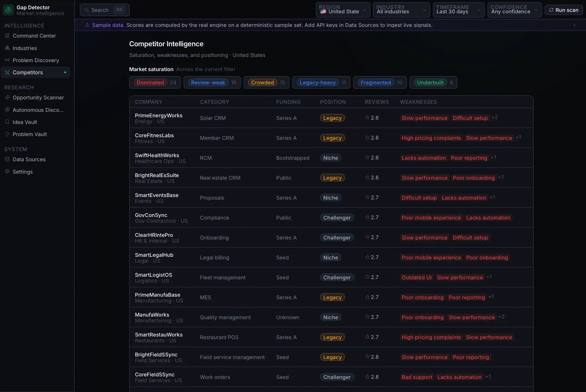Image resolution: width=586 pixels, height=392 pixels.
Task: Select Competitors in sidebar
Action: [x=35, y=72]
